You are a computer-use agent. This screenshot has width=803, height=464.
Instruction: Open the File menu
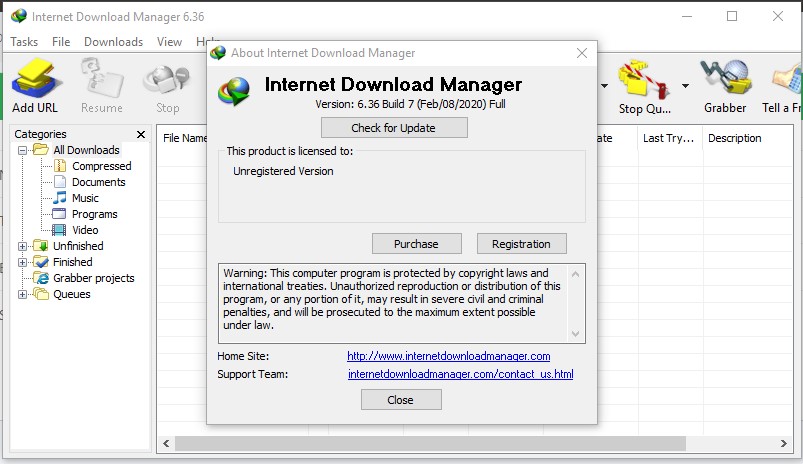61,42
